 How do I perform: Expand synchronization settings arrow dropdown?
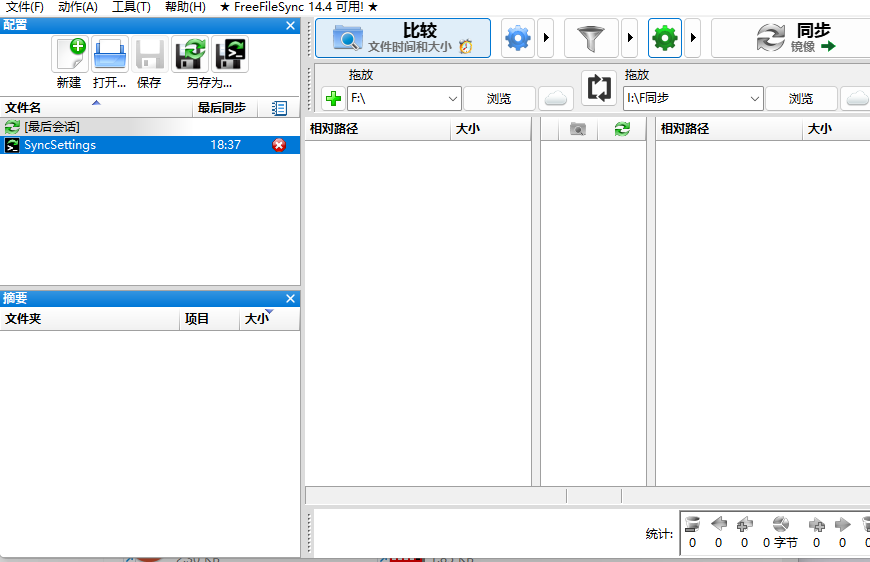click(692, 38)
